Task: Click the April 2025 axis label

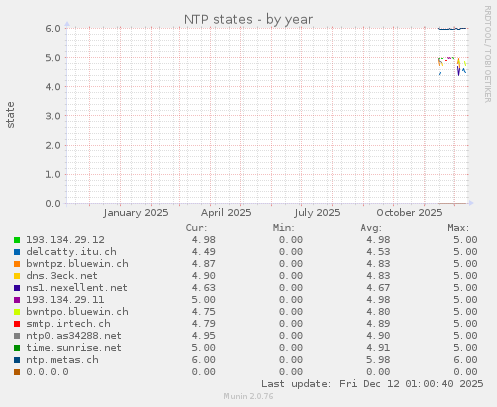Action: click(226, 213)
